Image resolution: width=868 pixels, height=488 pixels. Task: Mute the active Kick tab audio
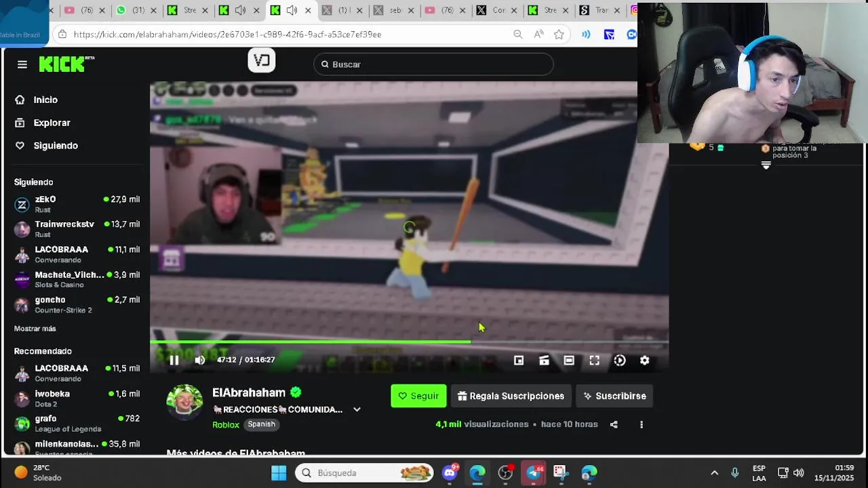[292, 10]
